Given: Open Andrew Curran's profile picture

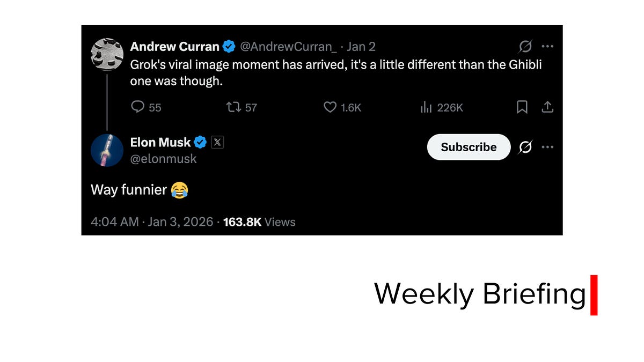Looking at the screenshot, I should (107, 54).
